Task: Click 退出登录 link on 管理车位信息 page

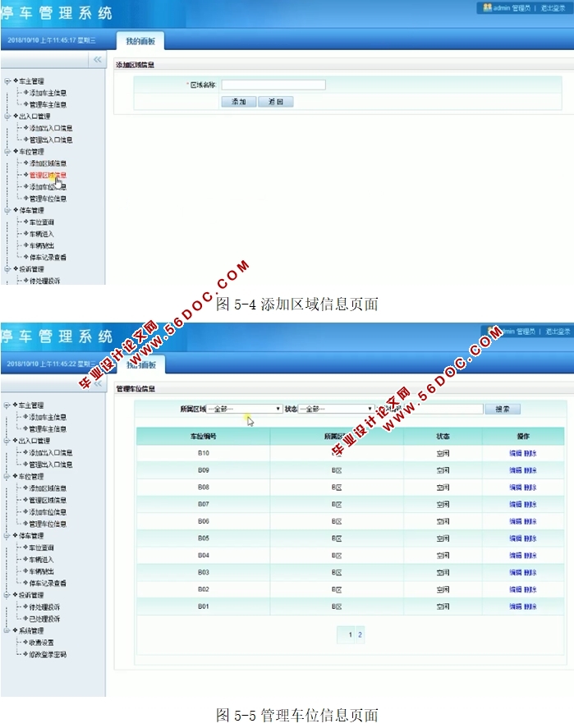Action: pos(558,332)
